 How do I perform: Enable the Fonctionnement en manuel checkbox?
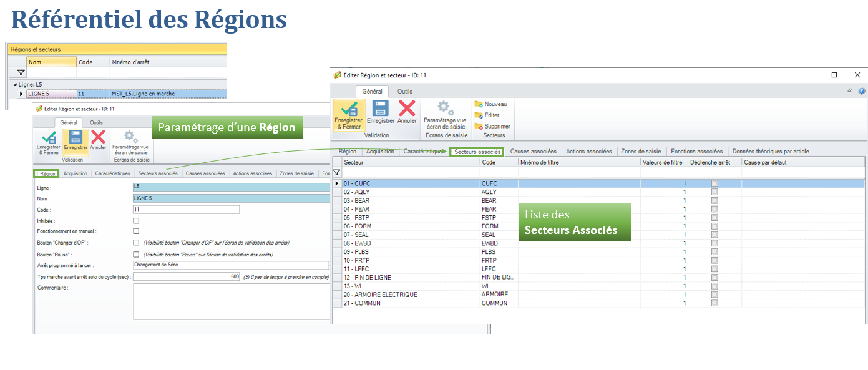[x=136, y=231]
